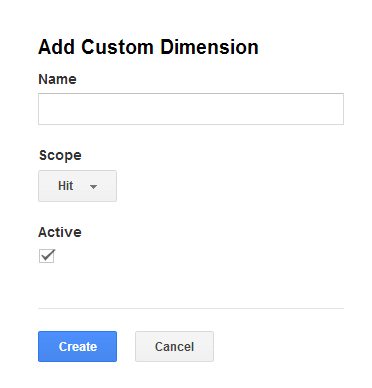Click the Name label
This screenshot has width=372, height=388.
coord(57,79)
